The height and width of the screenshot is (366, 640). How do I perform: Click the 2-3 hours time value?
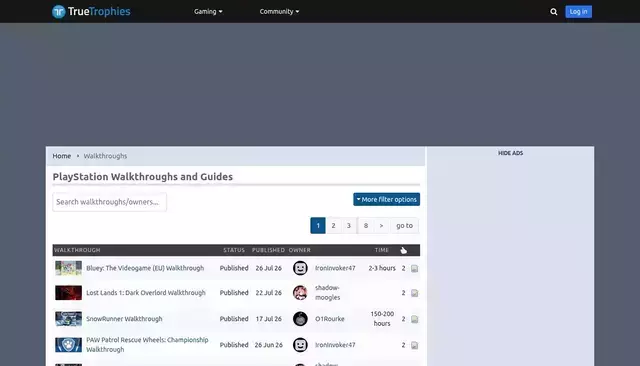click(x=382, y=268)
